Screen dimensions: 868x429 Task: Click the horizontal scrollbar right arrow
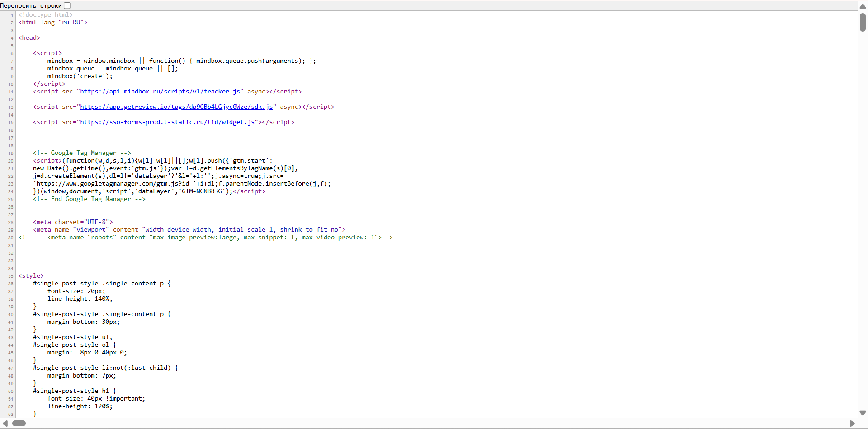click(x=852, y=424)
